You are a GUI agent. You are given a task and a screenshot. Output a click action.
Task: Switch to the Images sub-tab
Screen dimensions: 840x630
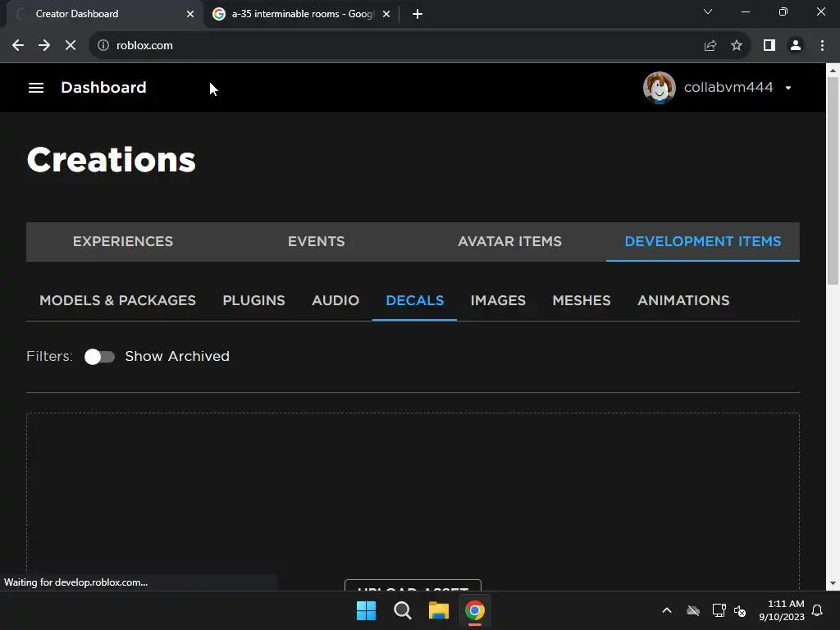pos(498,300)
